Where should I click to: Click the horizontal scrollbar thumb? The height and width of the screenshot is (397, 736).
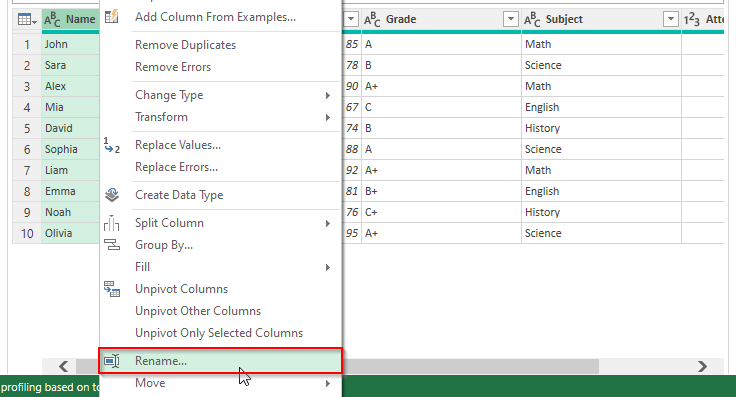click(470, 366)
